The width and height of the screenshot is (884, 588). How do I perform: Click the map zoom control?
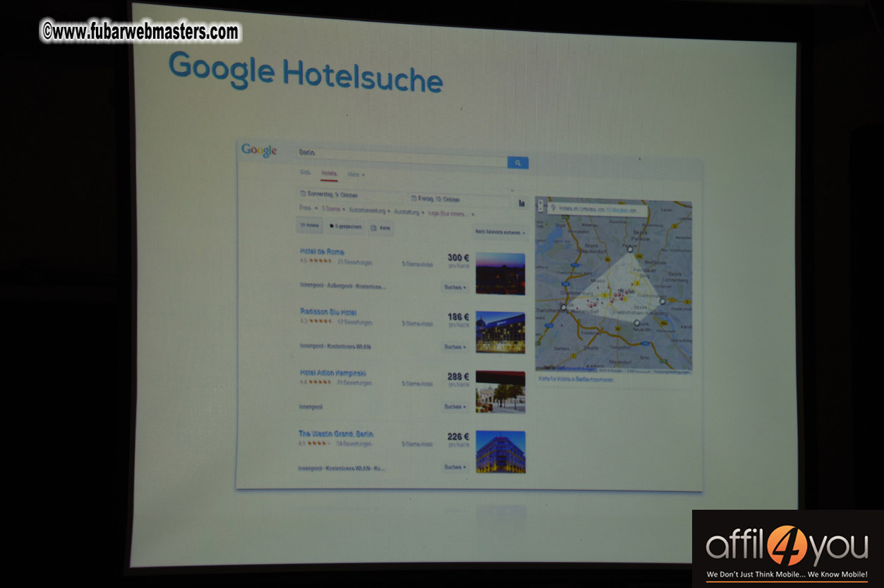pyautogui.click(x=541, y=206)
